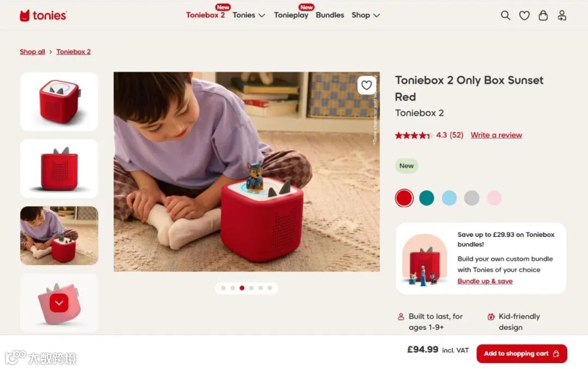The height and width of the screenshot is (369, 588).
Task: Open the search magnifier icon
Action: coord(505,15)
